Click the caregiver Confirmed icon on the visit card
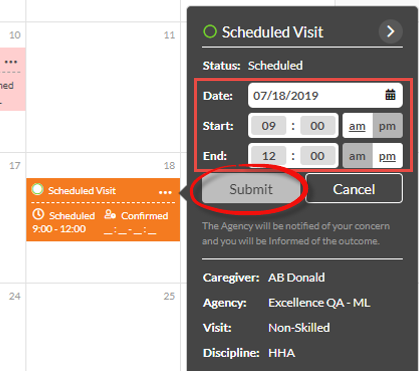The image size is (419, 371). 110,214
